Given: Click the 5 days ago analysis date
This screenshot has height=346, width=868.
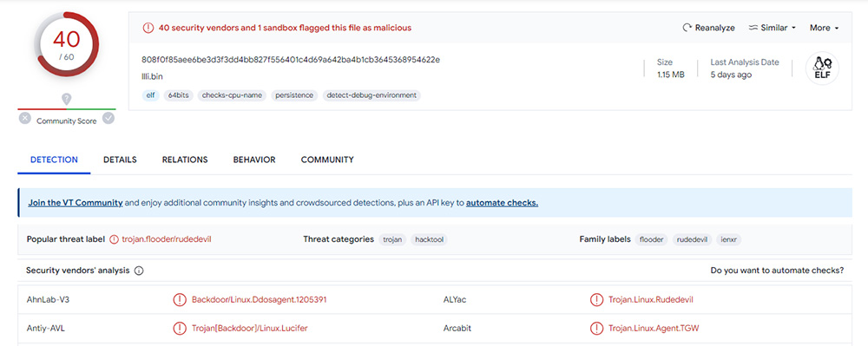Looking at the screenshot, I should 731,75.
